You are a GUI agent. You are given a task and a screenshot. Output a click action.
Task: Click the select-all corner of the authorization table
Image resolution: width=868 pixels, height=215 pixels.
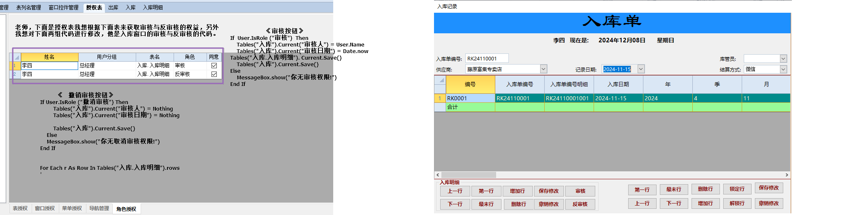pyautogui.click(x=16, y=57)
